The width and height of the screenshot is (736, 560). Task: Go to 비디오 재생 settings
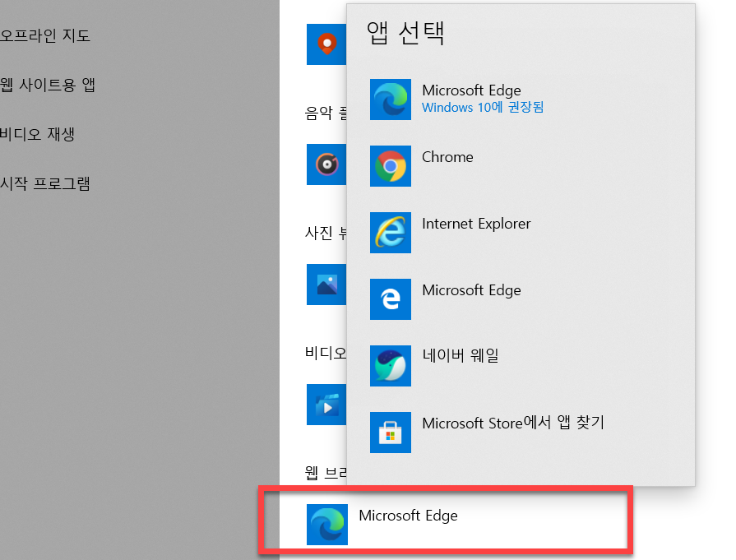(38, 134)
